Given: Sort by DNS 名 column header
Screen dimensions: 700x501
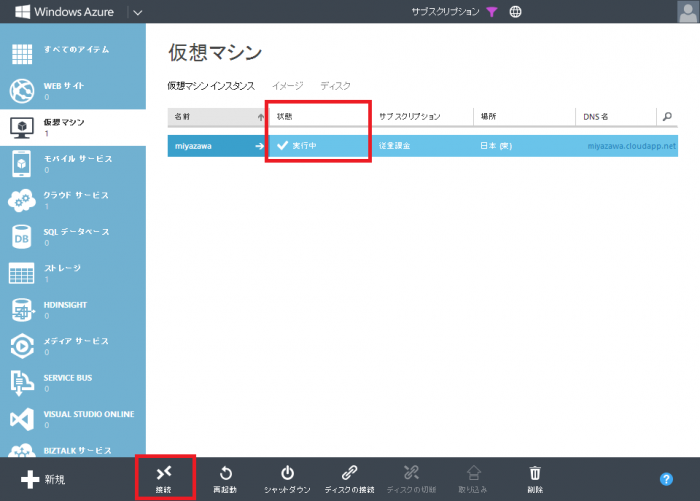Looking at the screenshot, I should click(616, 117).
